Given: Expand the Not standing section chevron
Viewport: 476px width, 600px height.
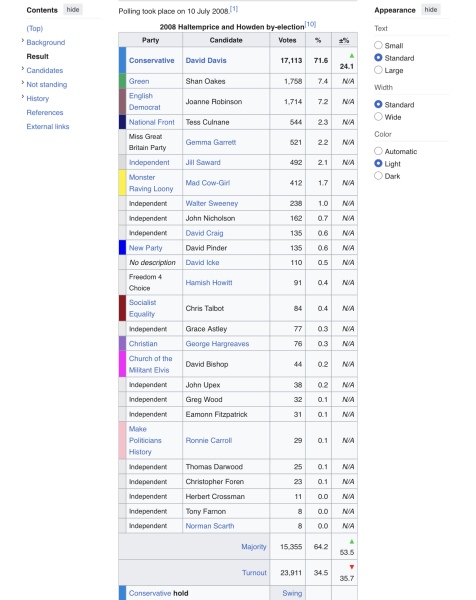Looking at the screenshot, I should pyautogui.click(x=23, y=83).
